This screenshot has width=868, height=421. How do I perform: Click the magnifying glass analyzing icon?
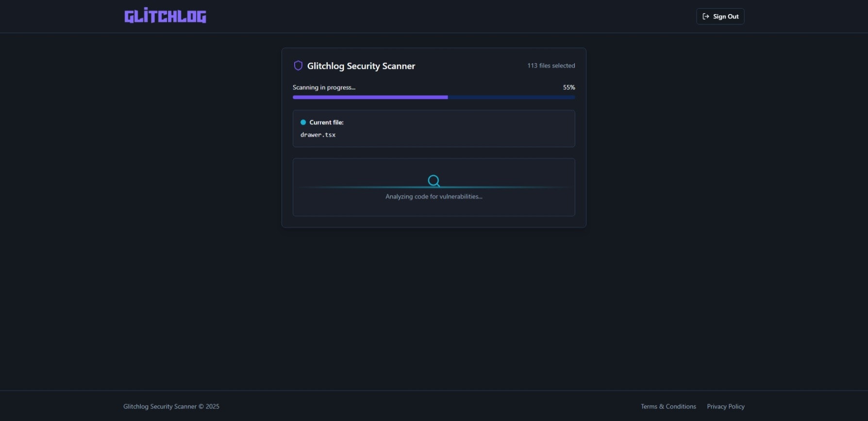point(434,181)
